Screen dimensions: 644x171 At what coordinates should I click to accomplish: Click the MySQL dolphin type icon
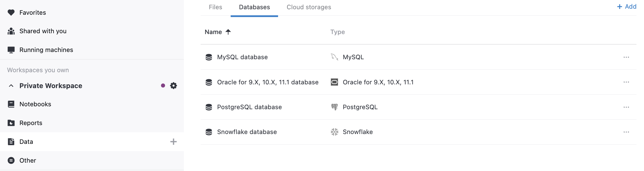click(334, 57)
